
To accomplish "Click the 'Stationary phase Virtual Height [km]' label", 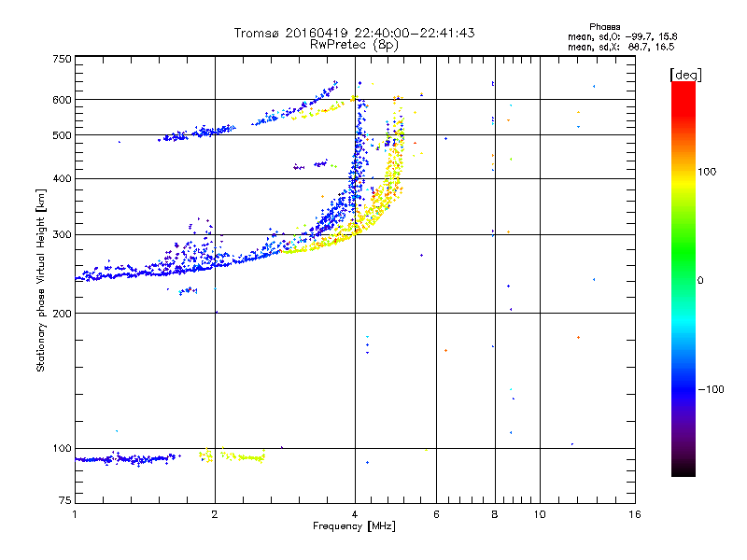I will click(x=41, y=281).
